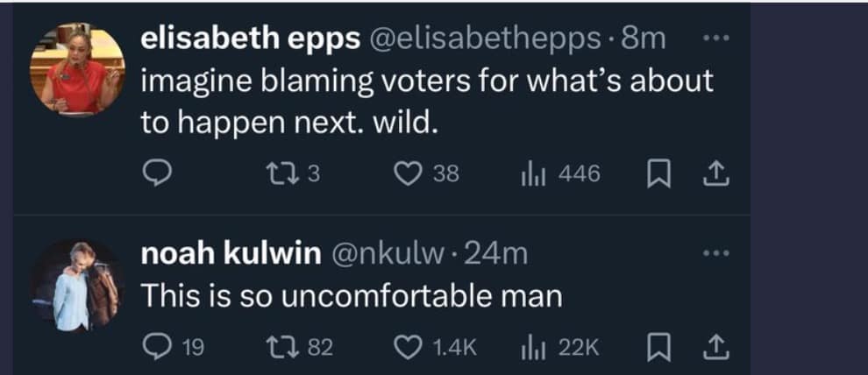The width and height of the screenshot is (868, 375).
Task: Open more options on elisabeth epps' tweet
Action: [716, 40]
